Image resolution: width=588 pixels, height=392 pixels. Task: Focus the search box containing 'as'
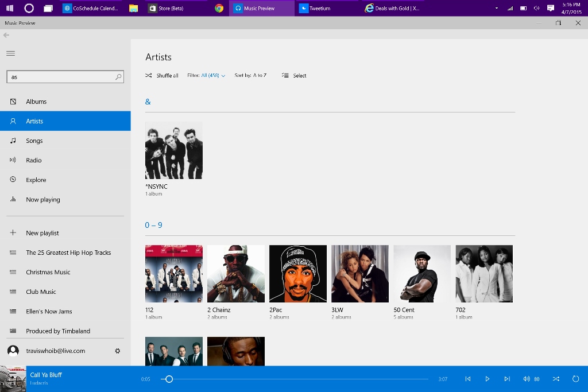pyautogui.click(x=65, y=77)
